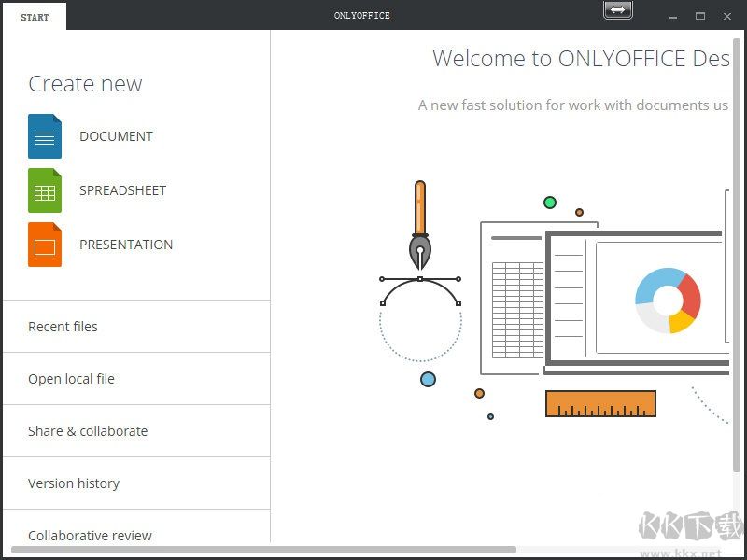Start a Collaborative review session
Image resolution: width=747 pixels, height=560 pixels.
[90, 535]
